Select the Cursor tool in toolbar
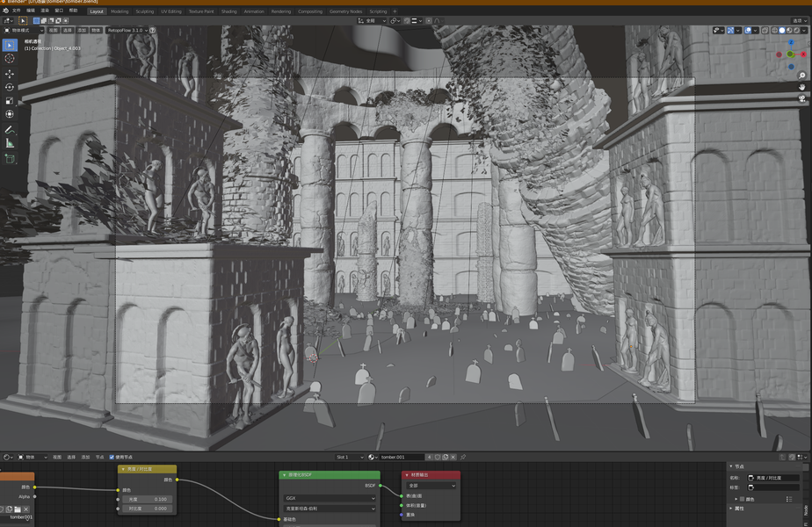This screenshot has height=527, width=812. pos(10,59)
